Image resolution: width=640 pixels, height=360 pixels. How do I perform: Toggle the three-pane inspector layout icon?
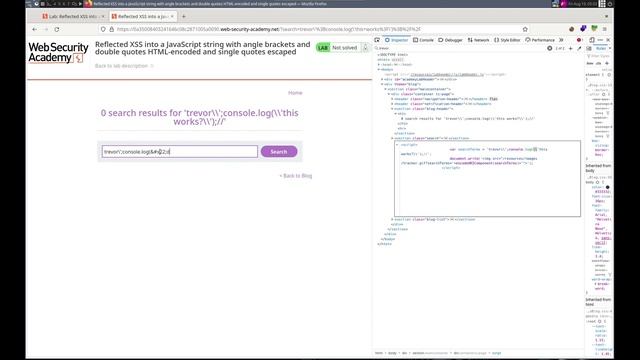pos(589,48)
